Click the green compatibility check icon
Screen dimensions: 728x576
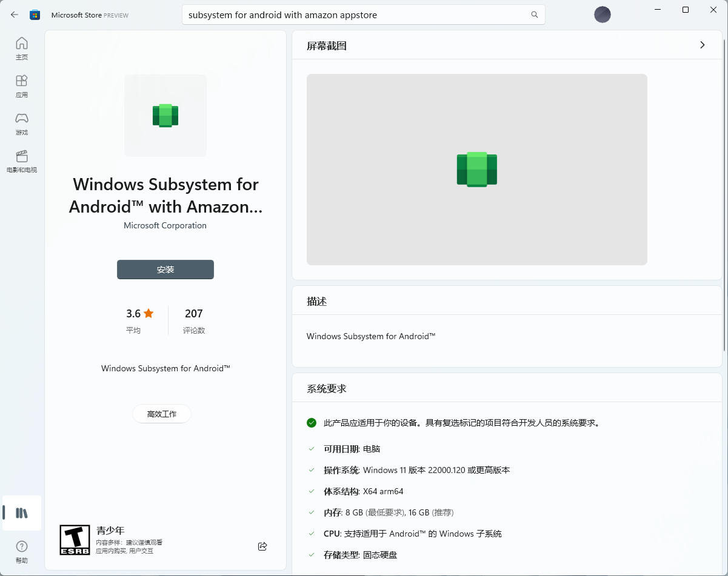(x=312, y=423)
